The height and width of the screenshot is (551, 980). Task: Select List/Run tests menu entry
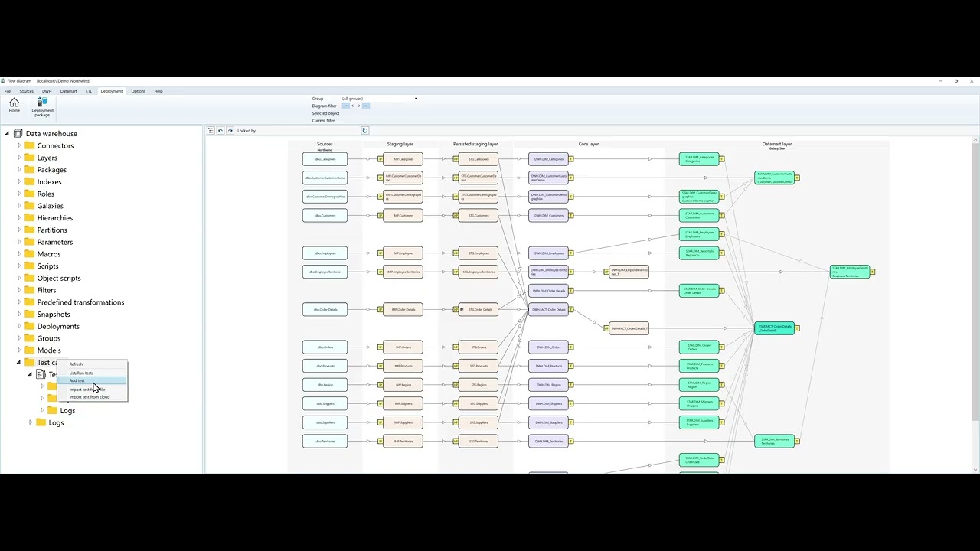click(92, 373)
